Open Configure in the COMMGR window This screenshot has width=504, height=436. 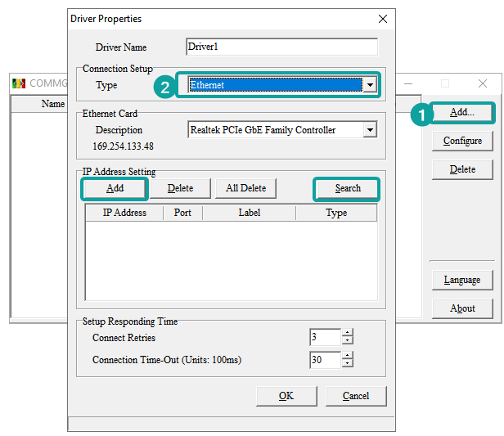coord(462,141)
